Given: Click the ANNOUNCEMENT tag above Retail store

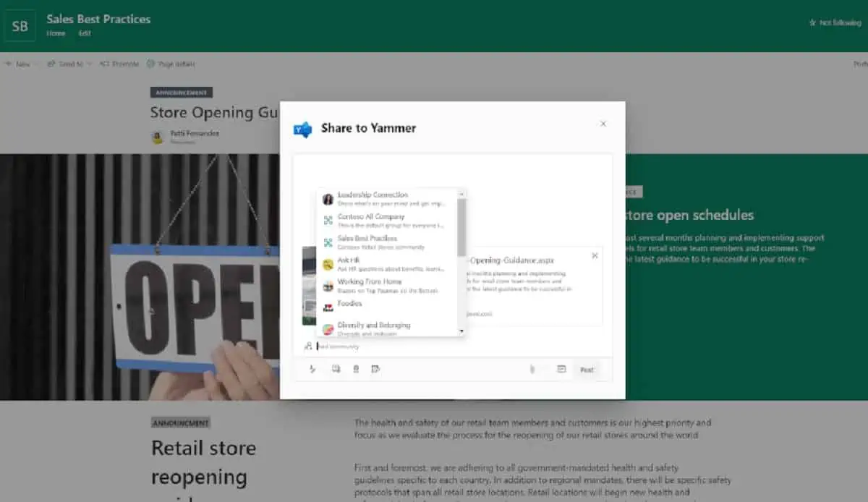Looking at the screenshot, I should point(181,423).
